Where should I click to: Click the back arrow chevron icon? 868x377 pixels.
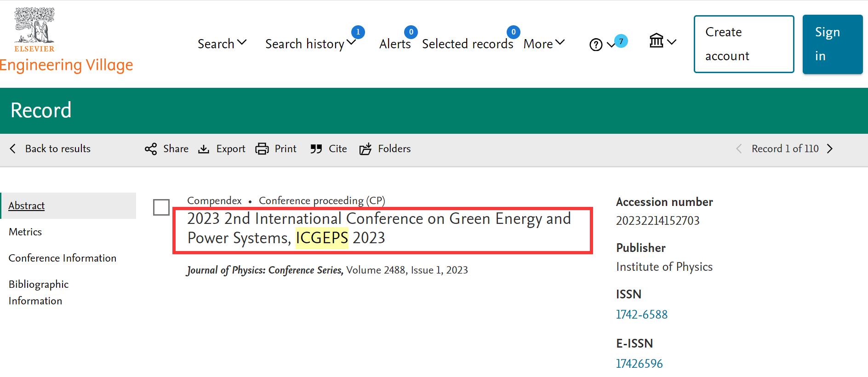click(x=13, y=149)
